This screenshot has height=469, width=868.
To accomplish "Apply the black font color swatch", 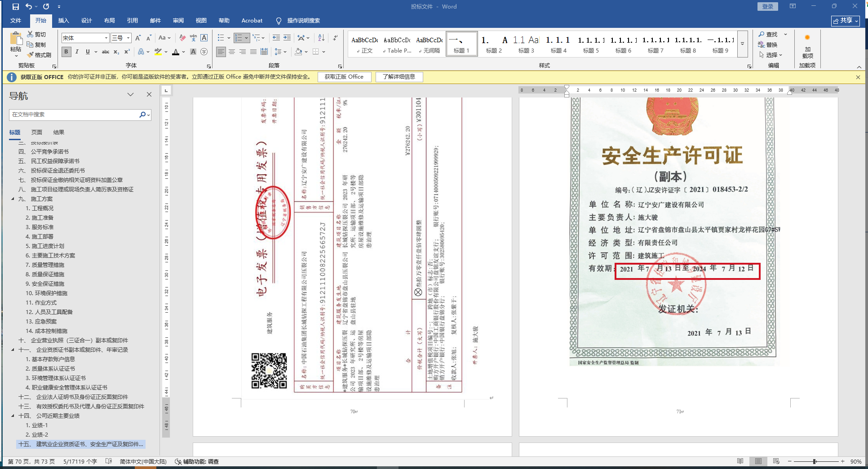I will [x=176, y=52].
